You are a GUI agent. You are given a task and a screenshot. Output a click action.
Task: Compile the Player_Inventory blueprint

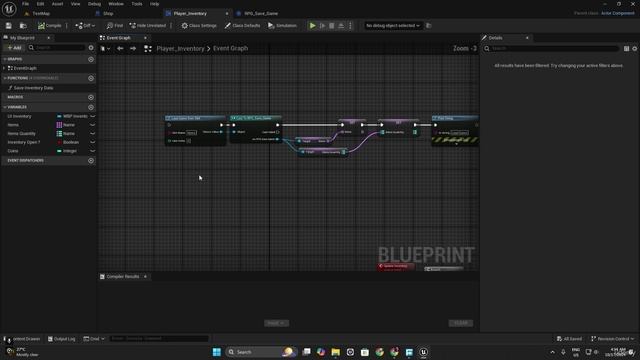click(49, 26)
